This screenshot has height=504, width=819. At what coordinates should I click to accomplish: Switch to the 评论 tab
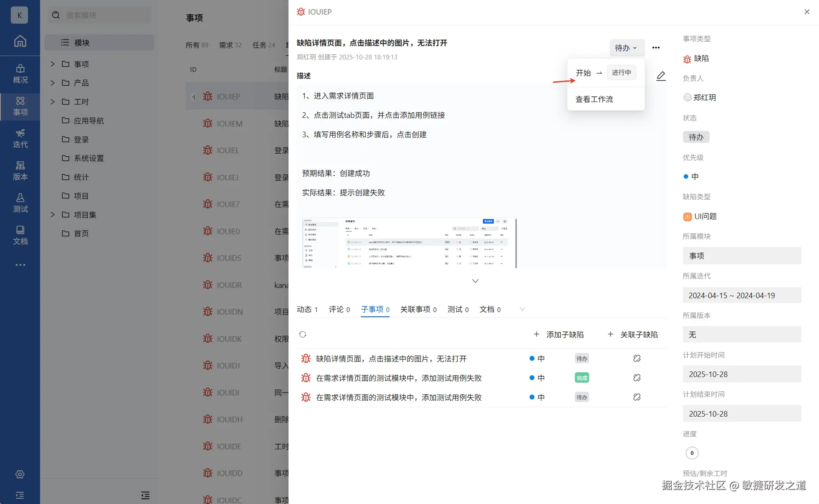[339, 309]
